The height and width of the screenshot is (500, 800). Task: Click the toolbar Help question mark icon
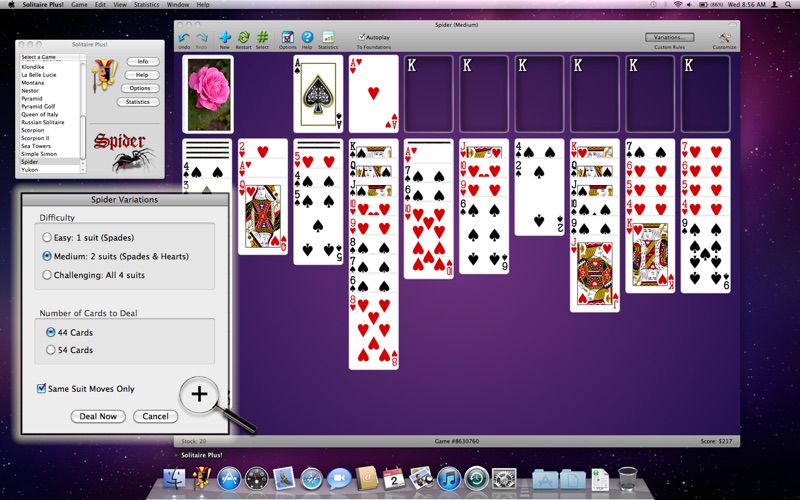[x=307, y=38]
